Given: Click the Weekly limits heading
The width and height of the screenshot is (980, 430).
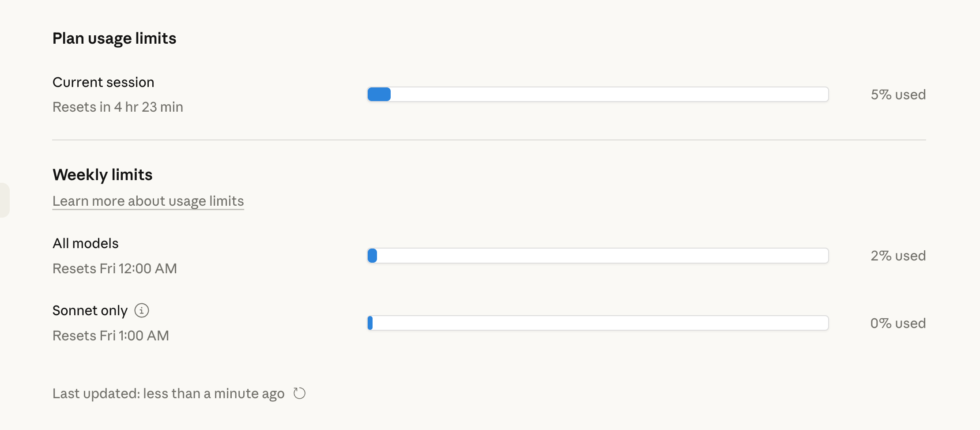Looking at the screenshot, I should point(102,175).
